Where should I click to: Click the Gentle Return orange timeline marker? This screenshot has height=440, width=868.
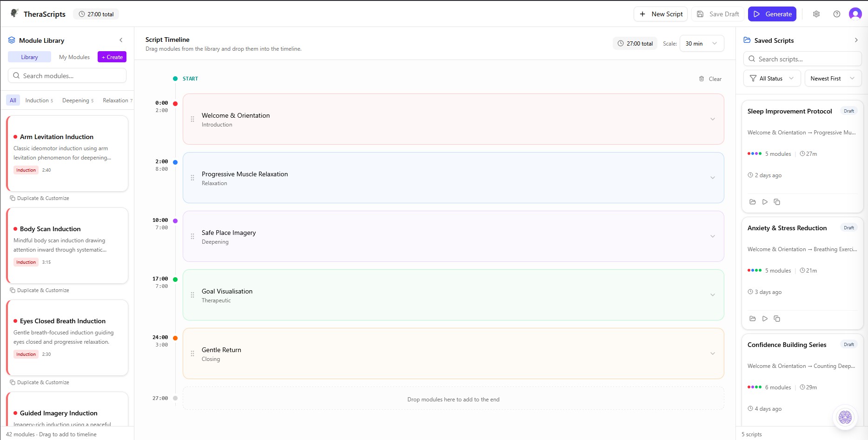tap(175, 338)
